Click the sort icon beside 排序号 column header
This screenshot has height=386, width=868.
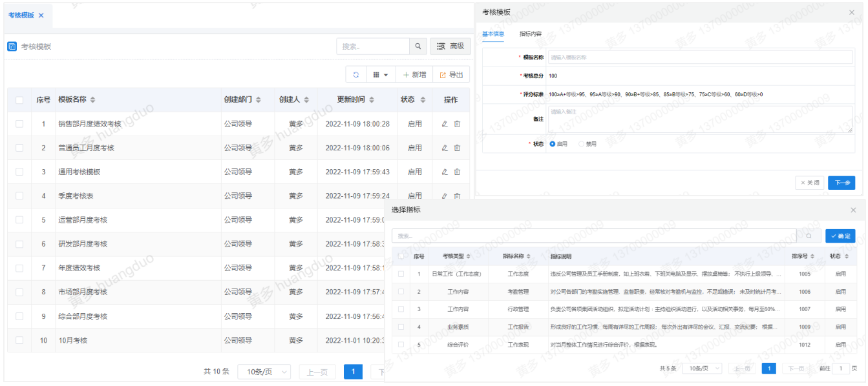point(812,256)
